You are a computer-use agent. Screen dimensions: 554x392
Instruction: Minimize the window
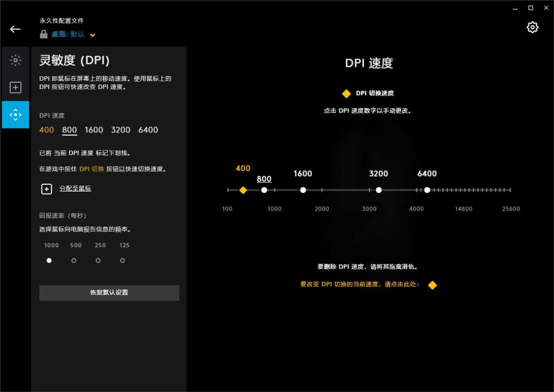click(515, 8)
